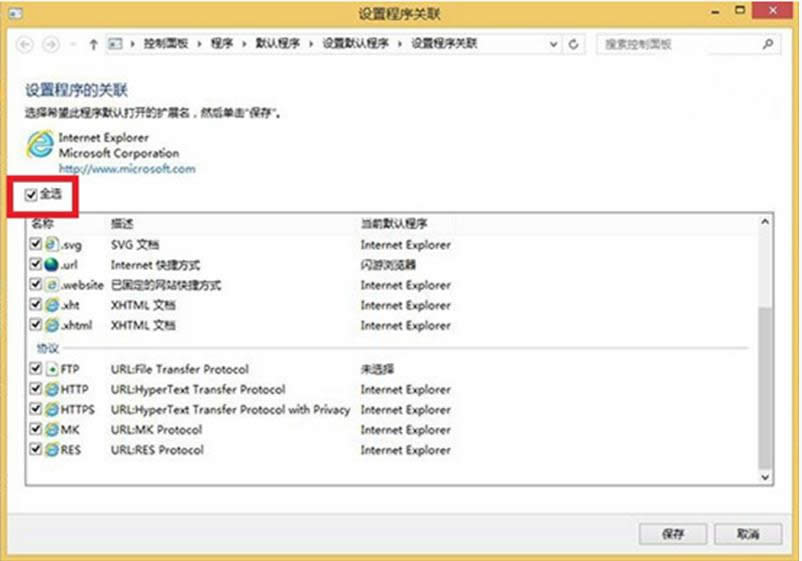
Task: Click the .website file icon
Action: (52, 284)
